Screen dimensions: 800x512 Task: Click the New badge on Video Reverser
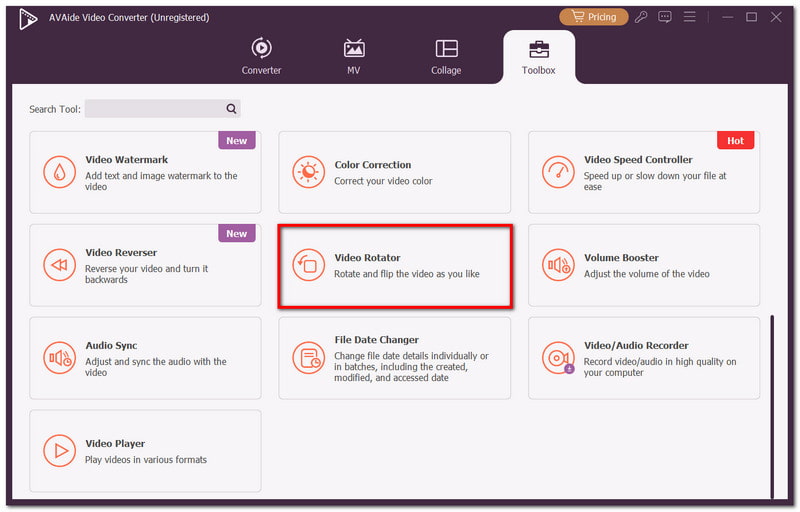(237, 234)
